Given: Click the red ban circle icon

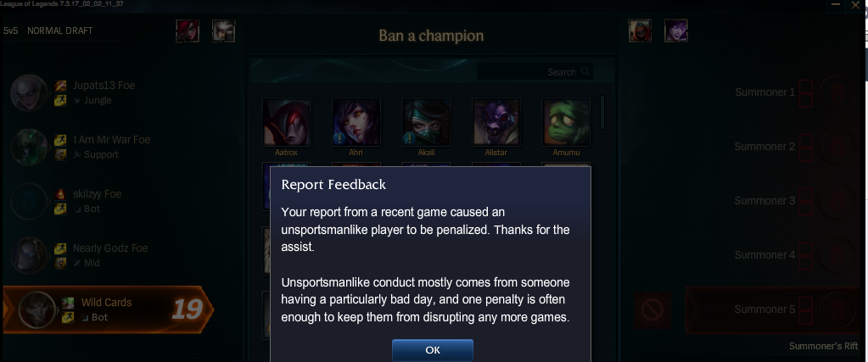Looking at the screenshot, I should 652,310.
